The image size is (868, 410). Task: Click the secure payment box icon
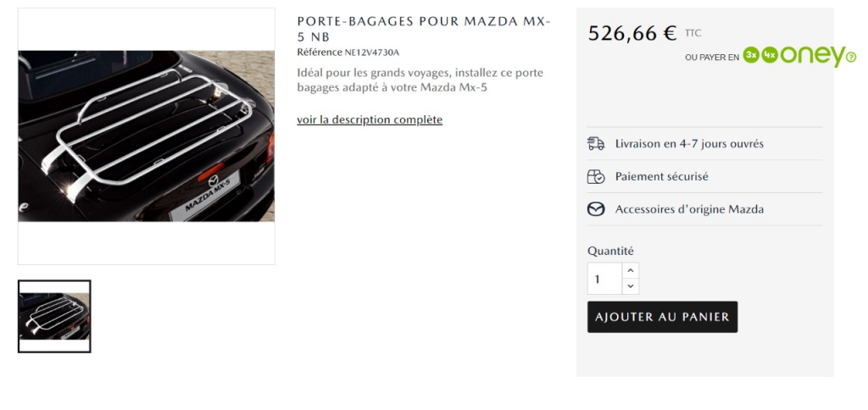tap(596, 176)
